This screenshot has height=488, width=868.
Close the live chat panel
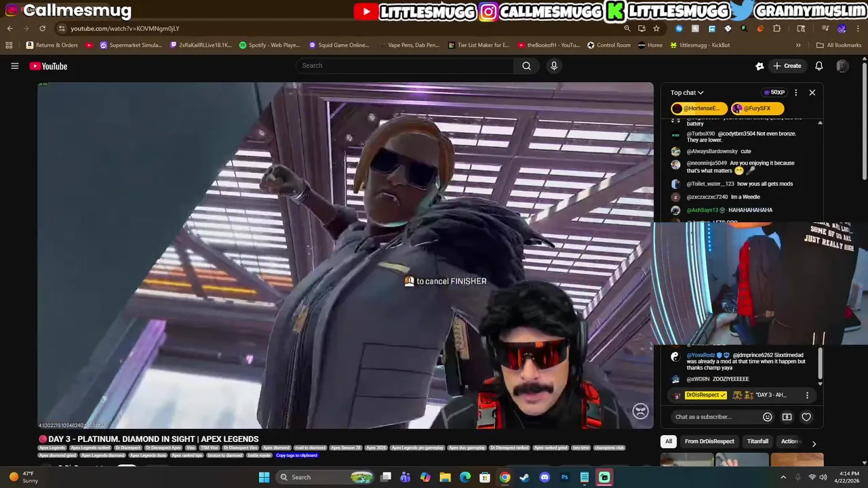812,93
